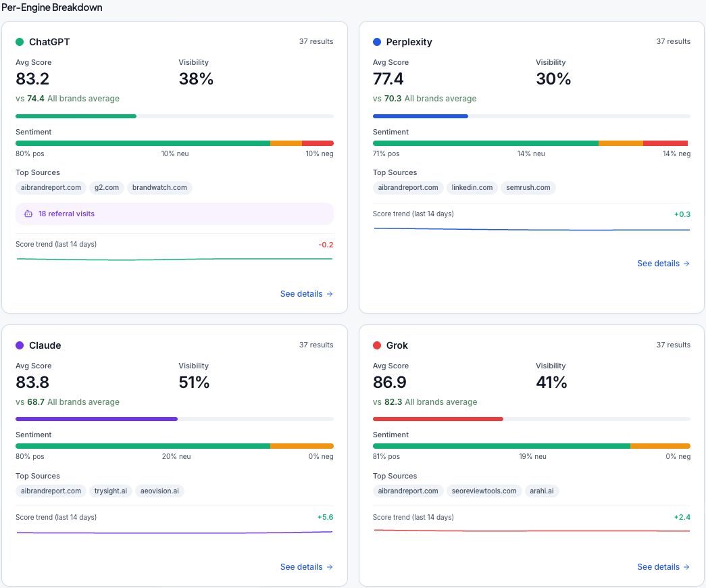Click the Claude purple dot icon
The height and width of the screenshot is (588, 706).
click(x=20, y=345)
